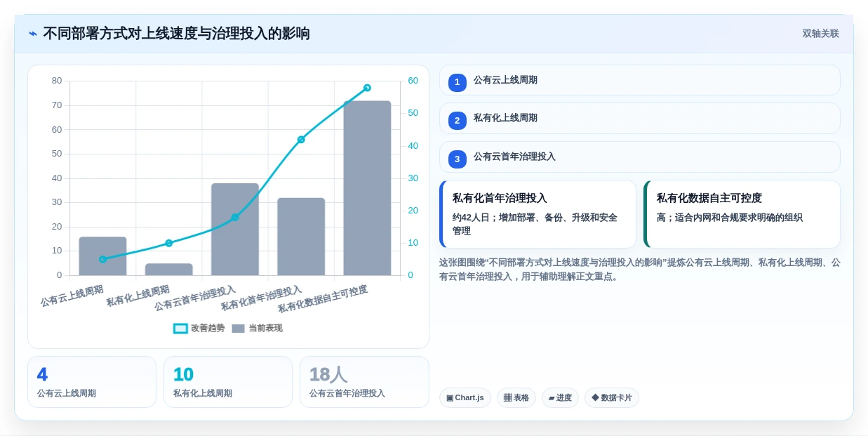Click the 改善趋势 cyan legend swatch
868x436 pixels.
[x=180, y=328]
